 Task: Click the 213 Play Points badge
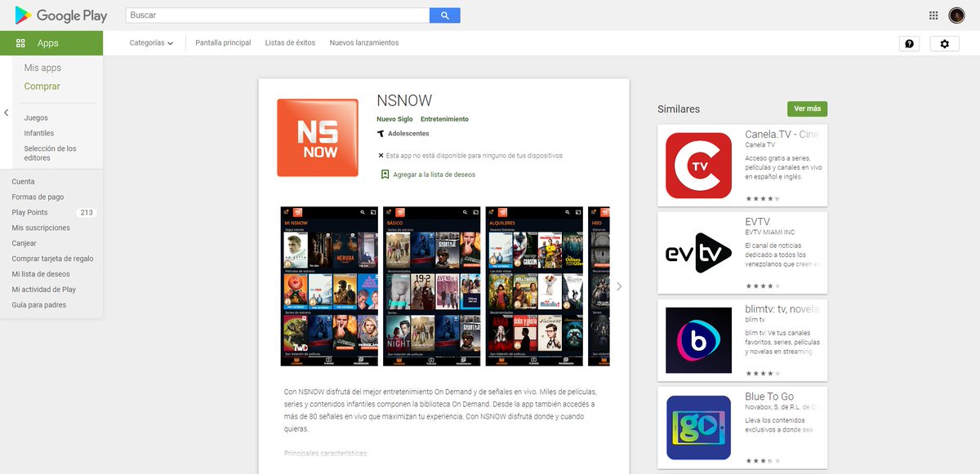point(86,213)
